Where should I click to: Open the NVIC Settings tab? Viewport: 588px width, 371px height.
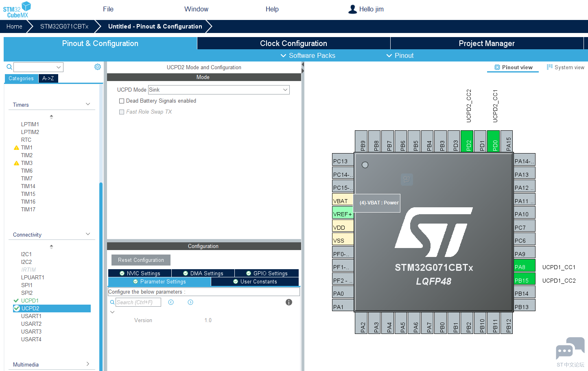point(140,273)
